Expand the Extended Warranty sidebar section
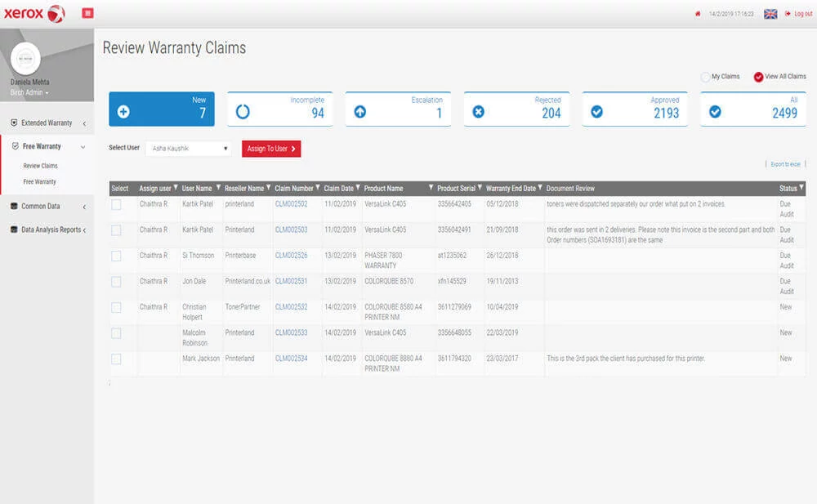Viewport: 817px width, 504px height. pyautogui.click(x=48, y=123)
